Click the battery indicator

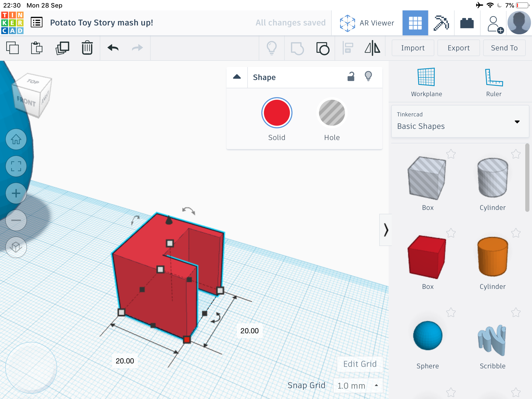point(523,5)
